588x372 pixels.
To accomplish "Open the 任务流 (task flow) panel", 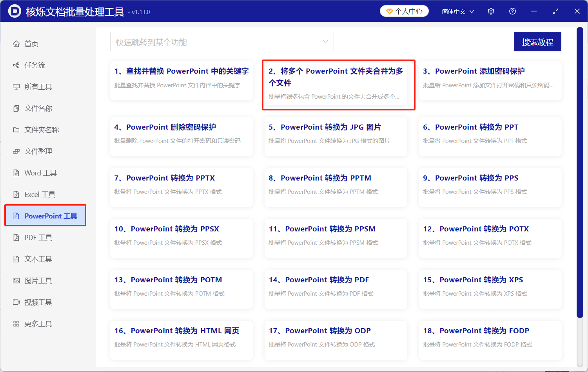I will pyautogui.click(x=35, y=65).
